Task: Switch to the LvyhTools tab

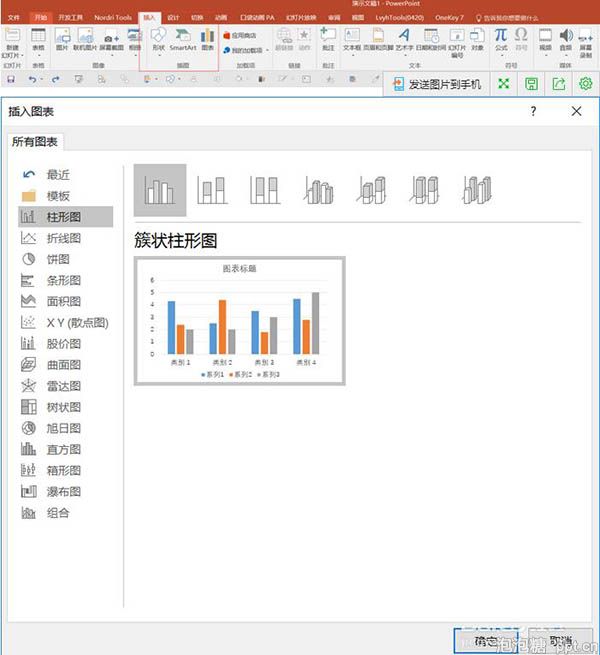Action: pyautogui.click(x=399, y=18)
